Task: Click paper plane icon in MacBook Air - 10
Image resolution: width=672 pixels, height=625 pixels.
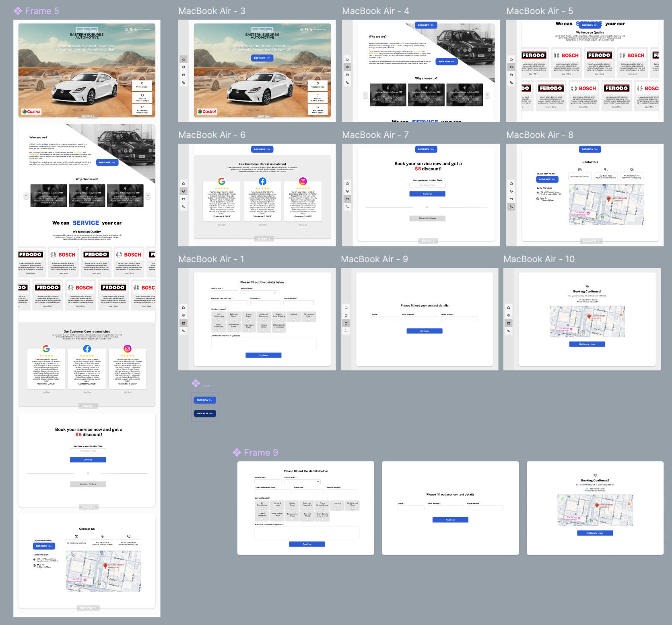Action: (587, 286)
